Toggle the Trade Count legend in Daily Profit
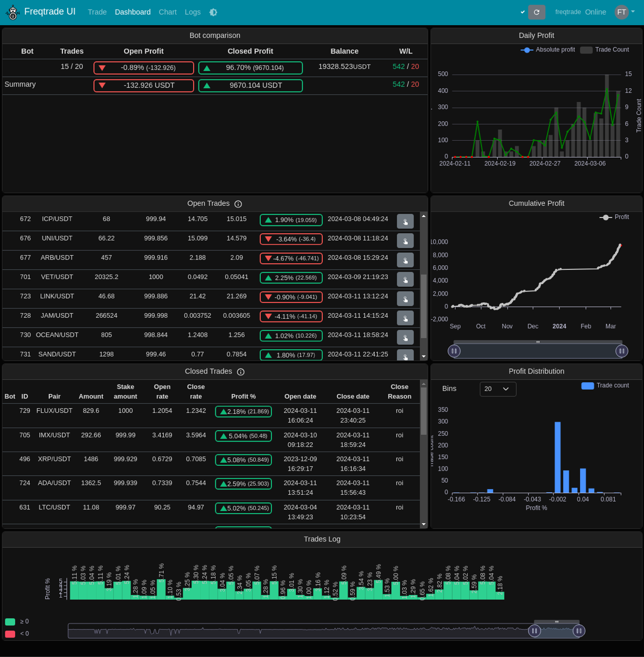This screenshot has height=657, width=644. (604, 50)
